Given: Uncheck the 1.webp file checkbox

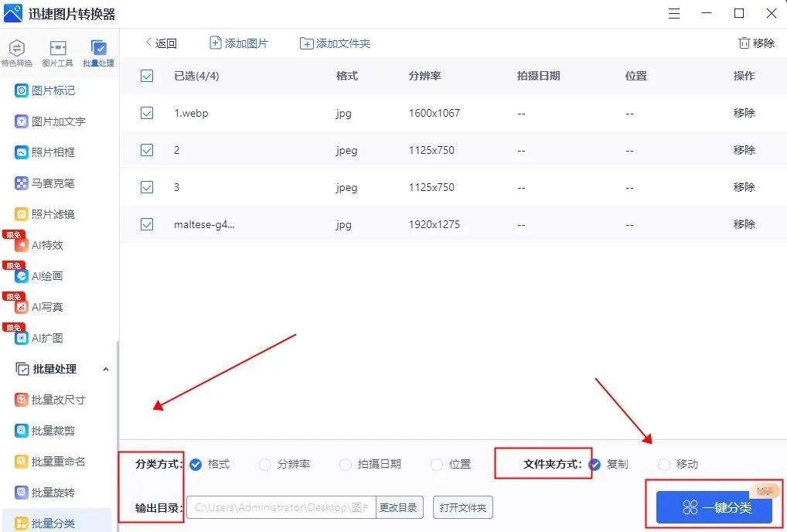Looking at the screenshot, I should tap(147, 113).
